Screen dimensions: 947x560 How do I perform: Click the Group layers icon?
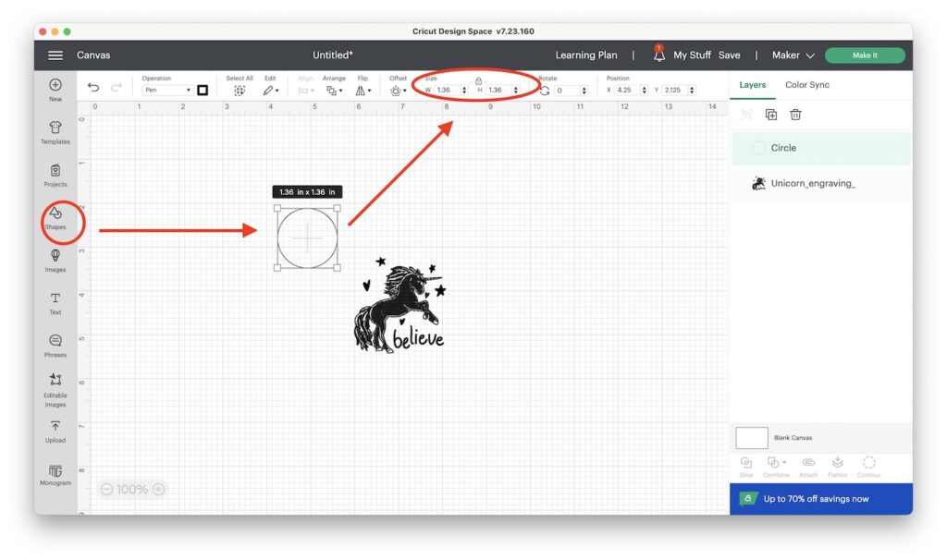(747, 115)
